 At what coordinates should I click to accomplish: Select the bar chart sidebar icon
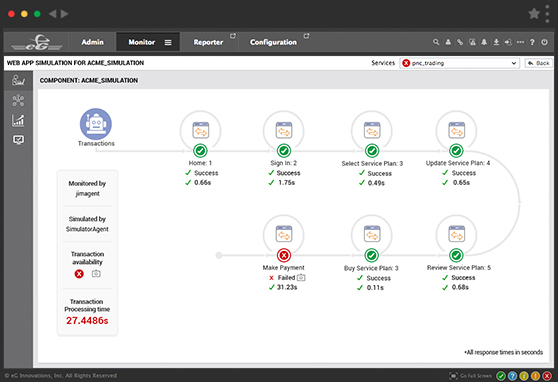18,120
